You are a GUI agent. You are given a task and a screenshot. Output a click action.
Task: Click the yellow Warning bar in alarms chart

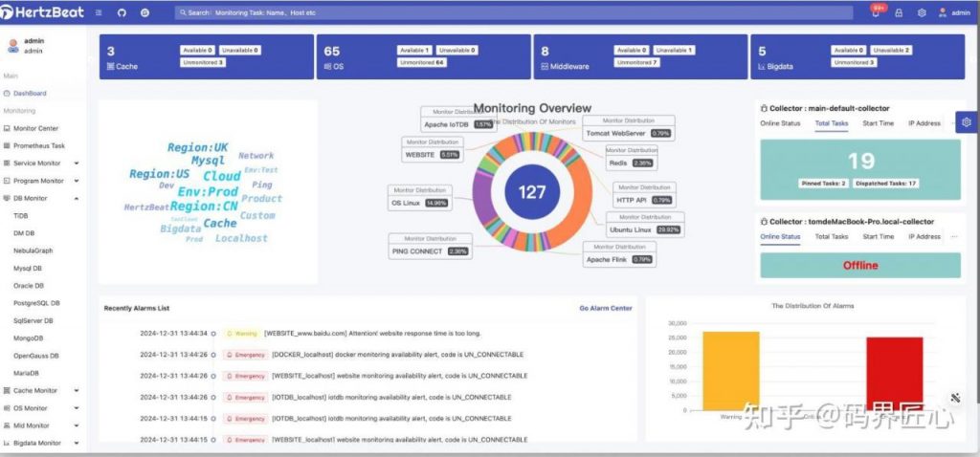[730, 371]
